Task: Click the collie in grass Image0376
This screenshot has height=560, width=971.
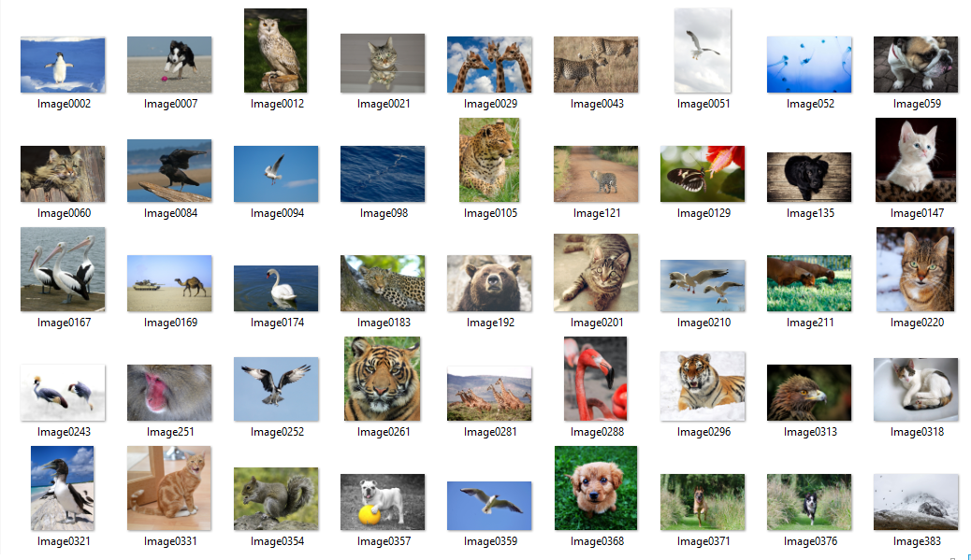Action: pyautogui.click(x=809, y=502)
